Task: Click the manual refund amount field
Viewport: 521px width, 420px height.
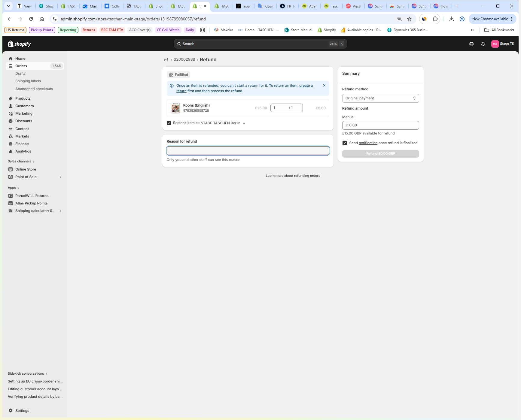Action: tap(380, 125)
